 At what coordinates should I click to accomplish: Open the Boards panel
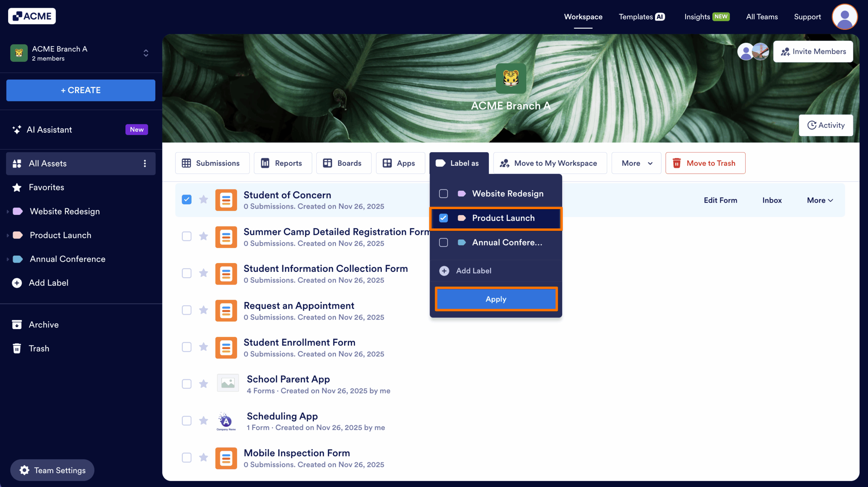pos(343,163)
